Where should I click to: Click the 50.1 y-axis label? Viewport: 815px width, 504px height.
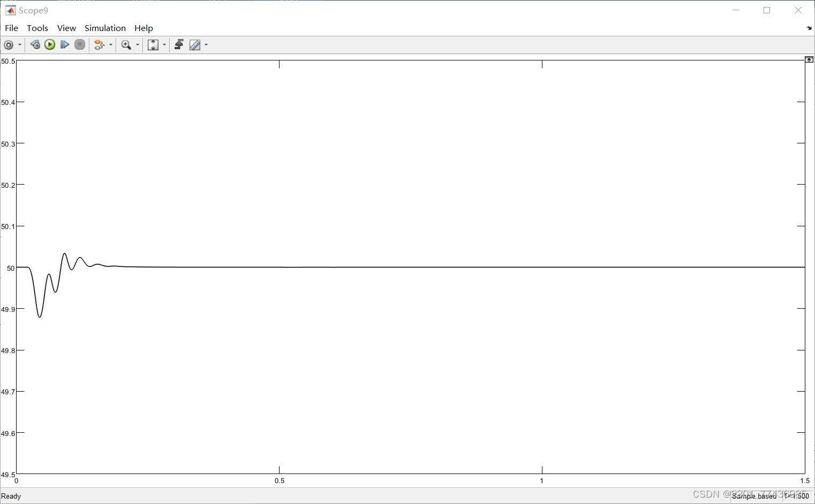(8, 226)
